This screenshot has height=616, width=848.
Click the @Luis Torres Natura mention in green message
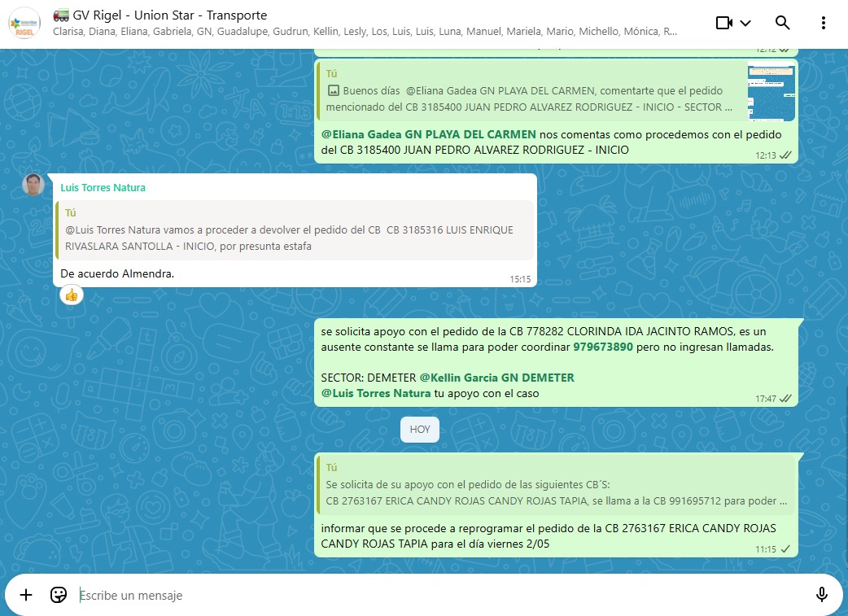[376, 394]
